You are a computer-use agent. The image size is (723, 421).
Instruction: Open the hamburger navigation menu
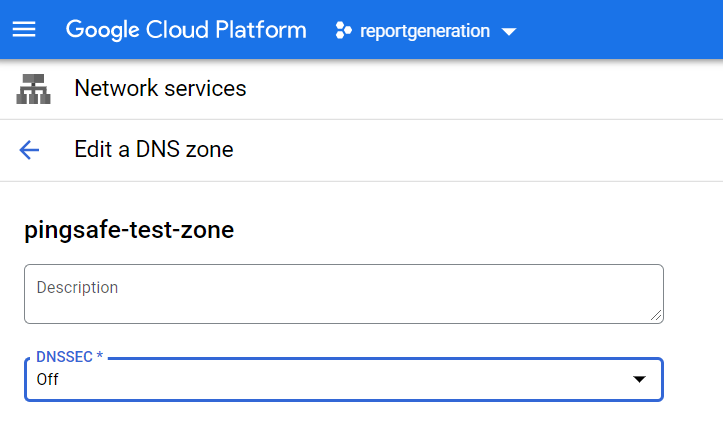coord(24,30)
